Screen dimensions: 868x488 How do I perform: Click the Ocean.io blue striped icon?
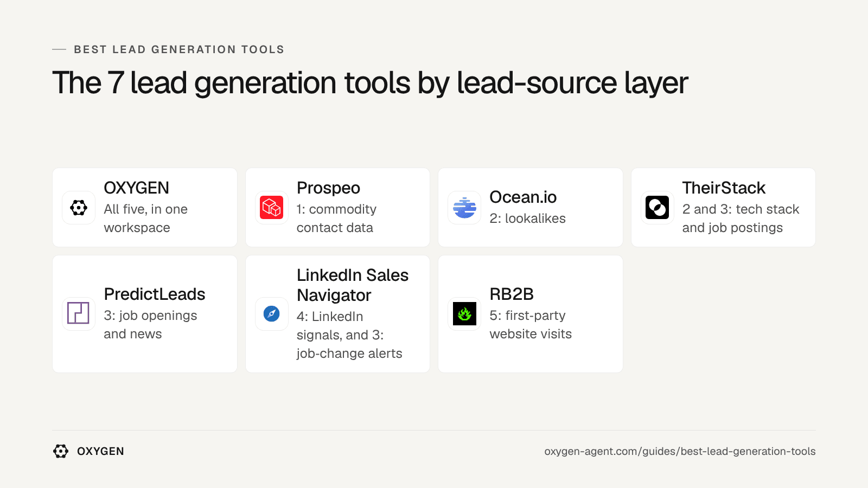click(x=464, y=208)
